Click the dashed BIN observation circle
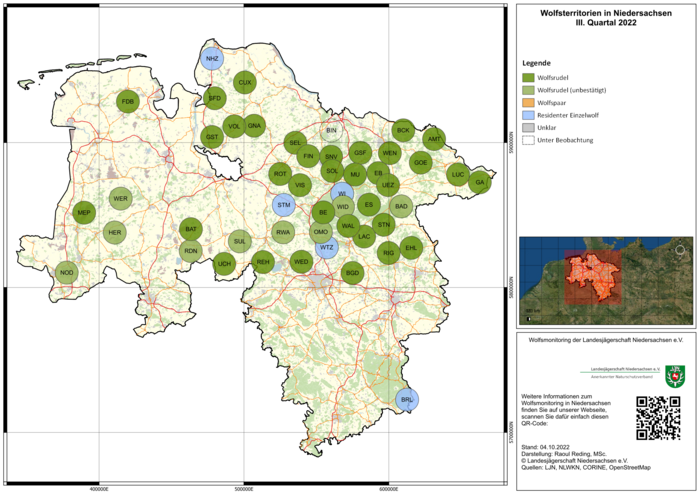Screen dimensions: 700x495 (x=331, y=130)
